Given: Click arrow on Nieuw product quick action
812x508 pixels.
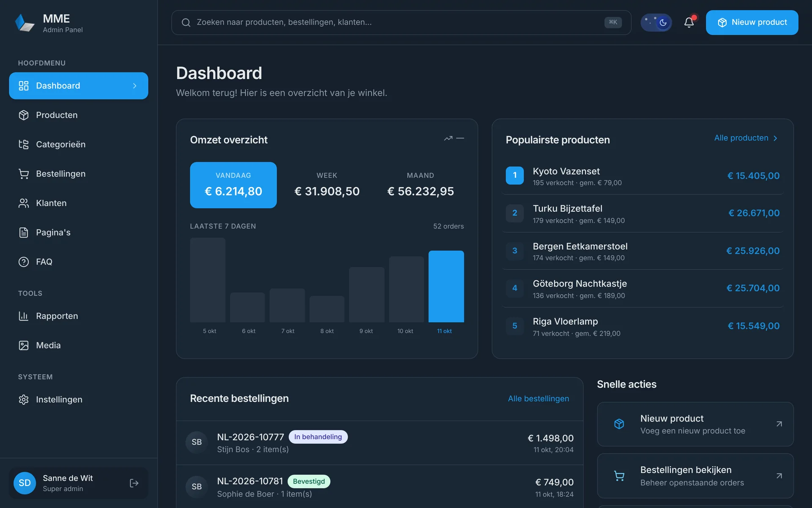Looking at the screenshot, I should [779, 424].
